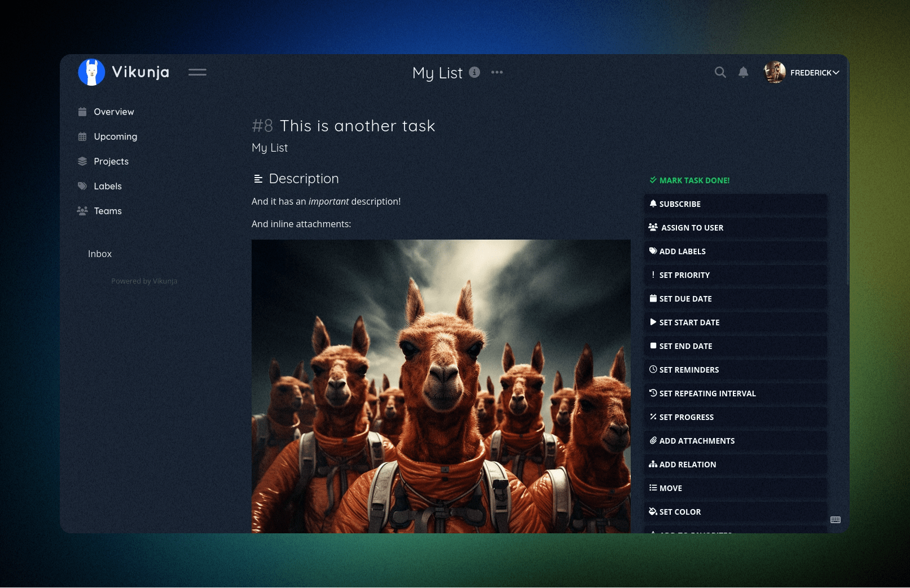
Task: Click the description text with important
Action: pyautogui.click(x=326, y=201)
